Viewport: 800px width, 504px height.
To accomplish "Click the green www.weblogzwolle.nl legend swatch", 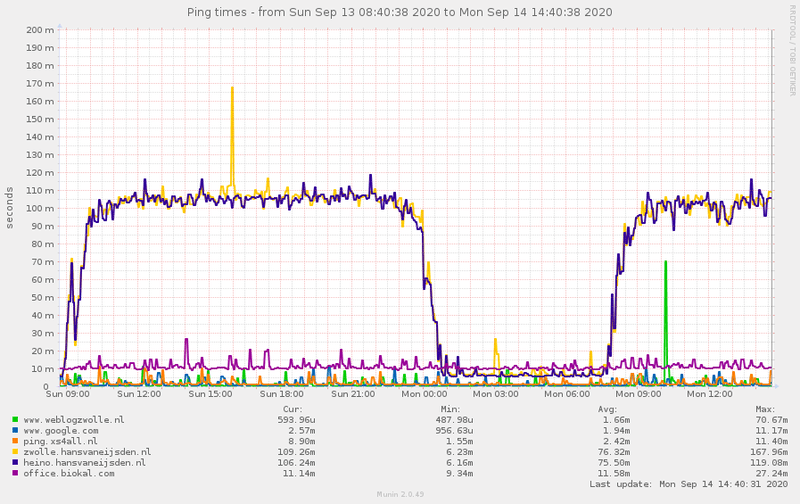I will 15,419.
